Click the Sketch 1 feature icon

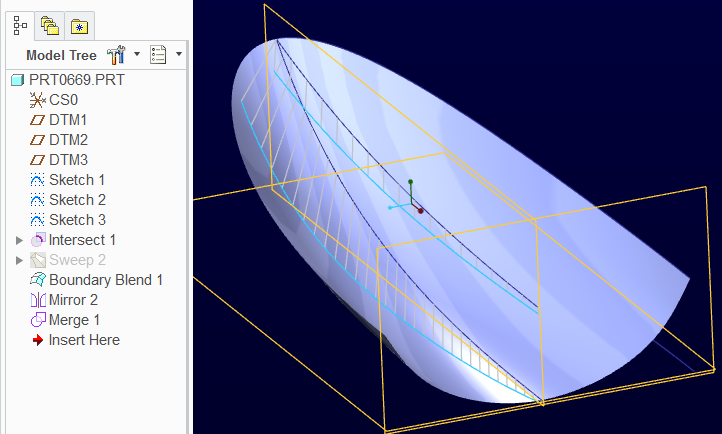tap(37, 180)
